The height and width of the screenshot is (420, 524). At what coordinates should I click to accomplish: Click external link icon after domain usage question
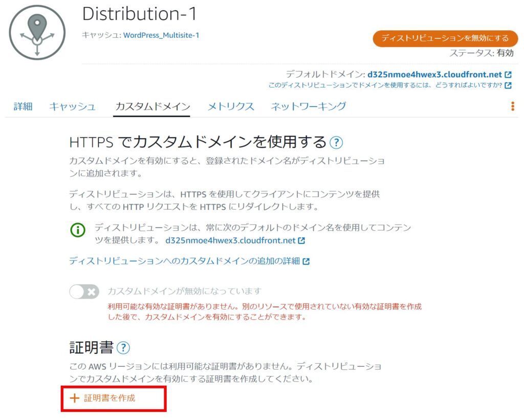coord(508,85)
